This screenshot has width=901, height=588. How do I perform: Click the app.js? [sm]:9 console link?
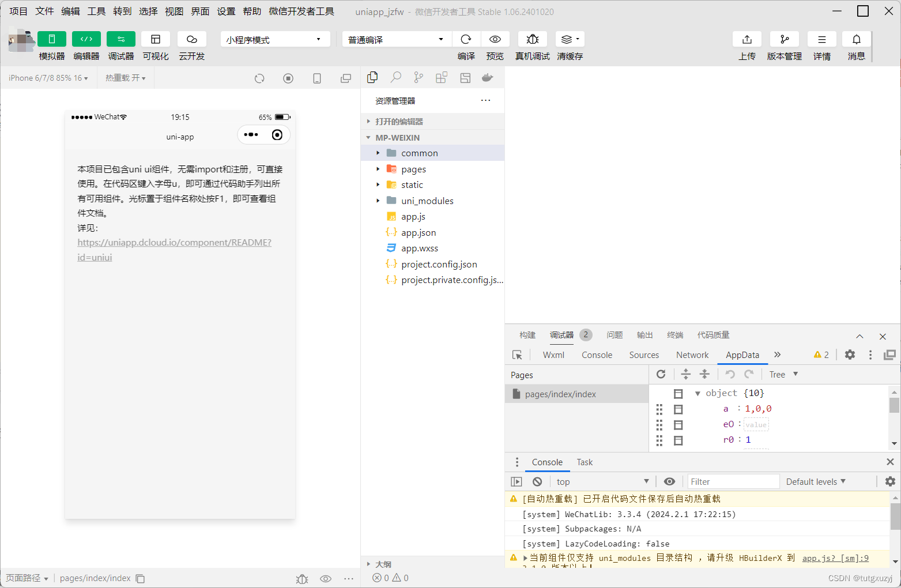click(835, 557)
